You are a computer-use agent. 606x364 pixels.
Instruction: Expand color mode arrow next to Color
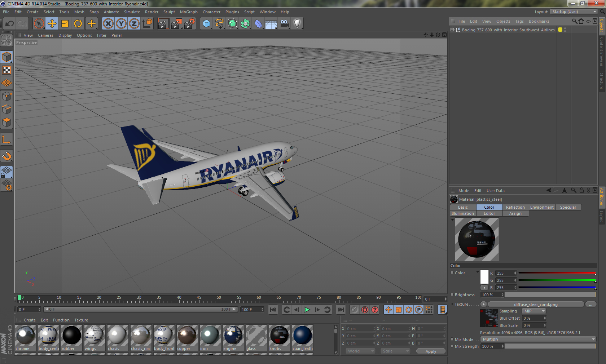pyautogui.click(x=478, y=272)
